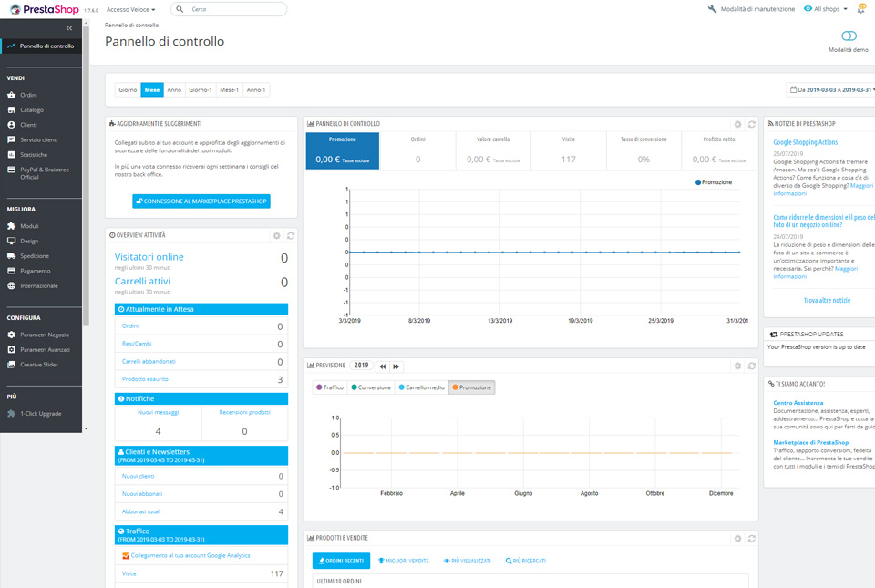This screenshot has height=588, width=875.
Task: Open Creative Slider icon in sidebar
Action: click(x=11, y=365)
